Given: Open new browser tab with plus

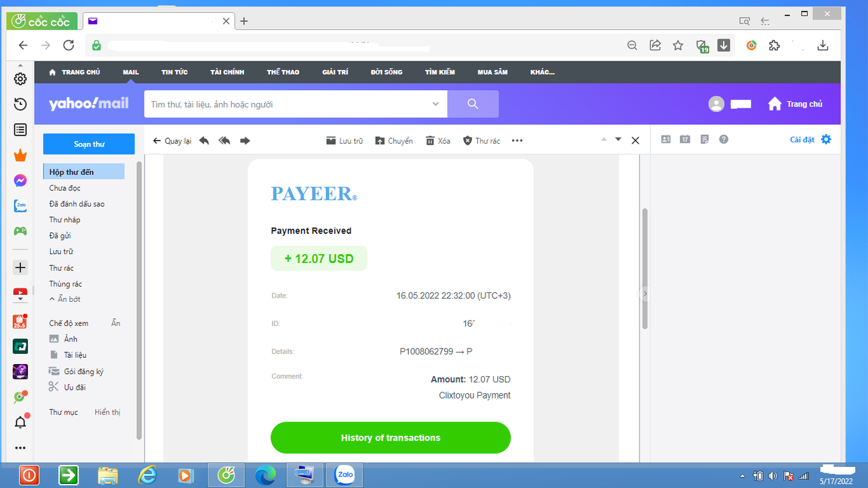Looking at the screenshot, I should click(244, 21).
